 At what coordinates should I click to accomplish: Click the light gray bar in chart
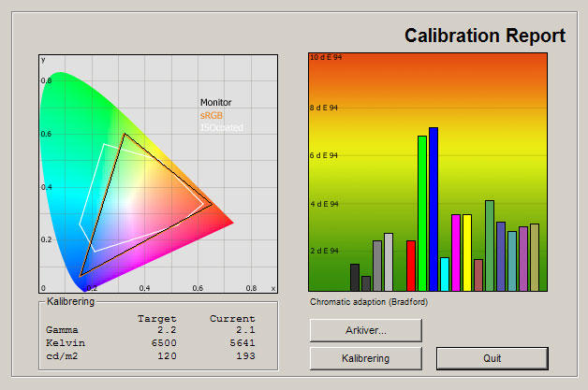389,262
